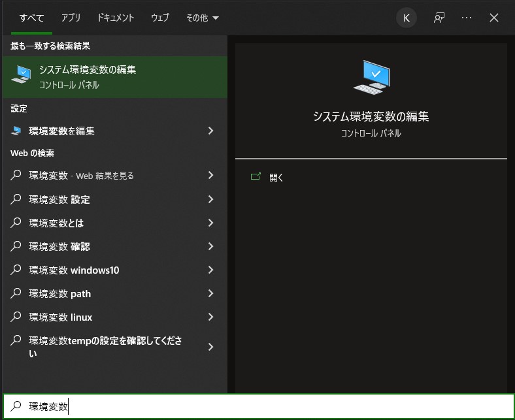Switch to the ウェブ tab
515x420 pixels.
tap(160, 18)
